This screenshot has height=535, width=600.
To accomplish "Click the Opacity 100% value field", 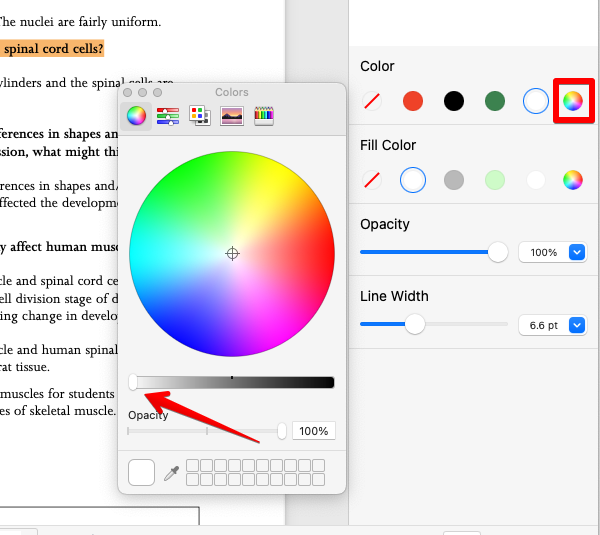I will pos(544,252).
